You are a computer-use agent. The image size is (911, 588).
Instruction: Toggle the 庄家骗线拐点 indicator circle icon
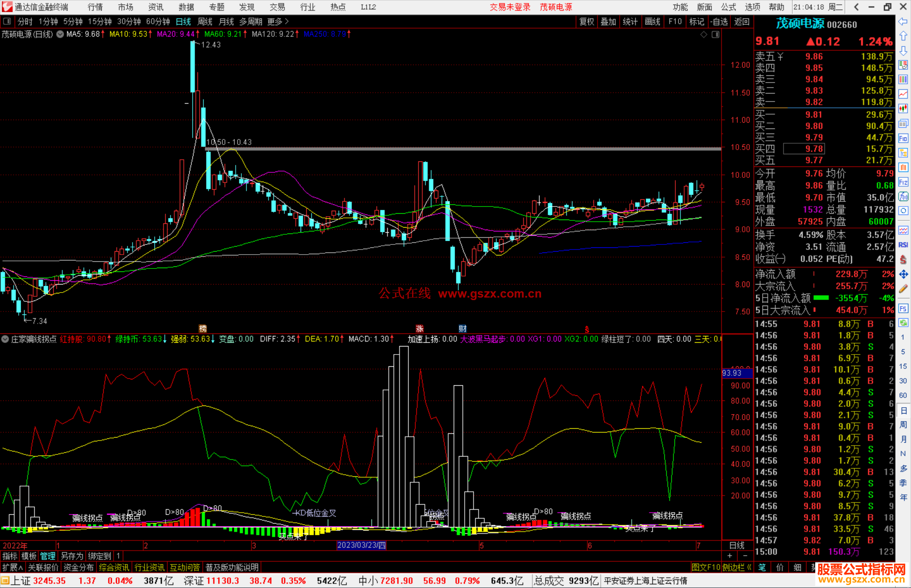point(5,339)
